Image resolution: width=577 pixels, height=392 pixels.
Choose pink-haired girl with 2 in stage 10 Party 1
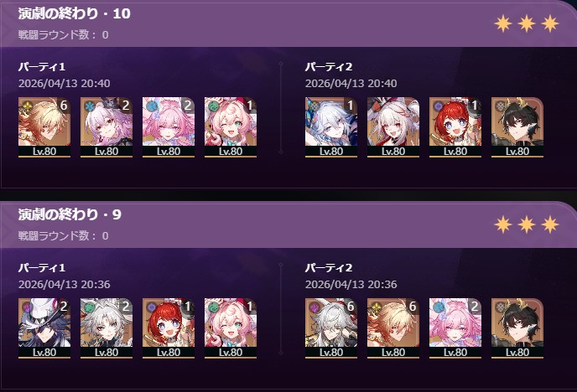coord(169,127)
